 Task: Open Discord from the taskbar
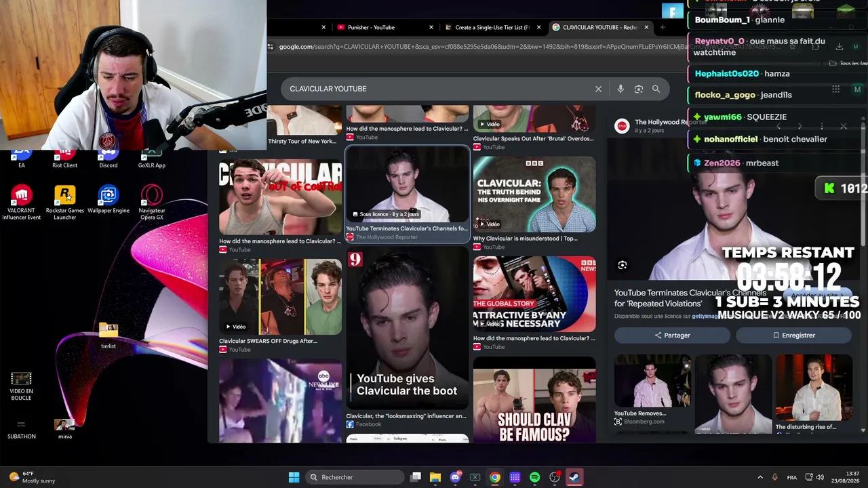click(455, 477)
